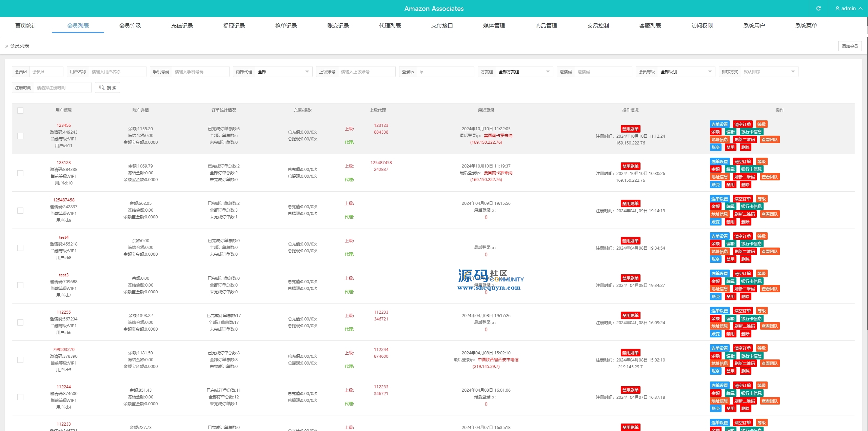
Task: Click the 手机号码 input field
Action: 200,72
